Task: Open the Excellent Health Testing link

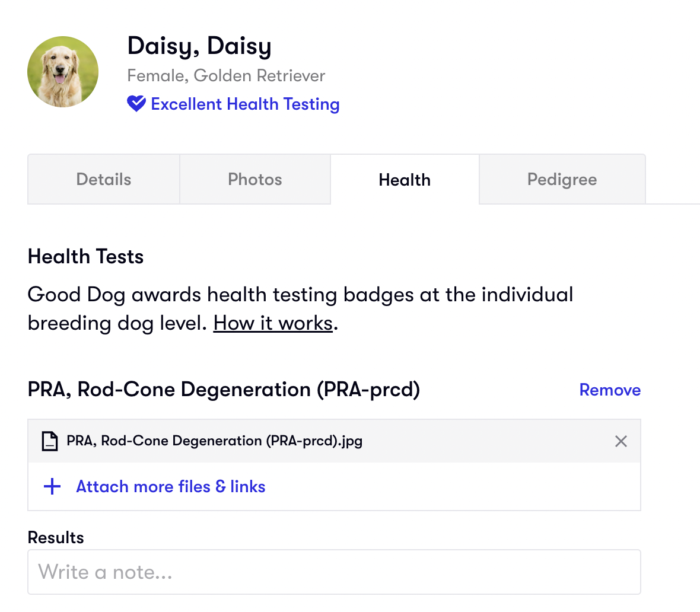Action: click(245, 104)
